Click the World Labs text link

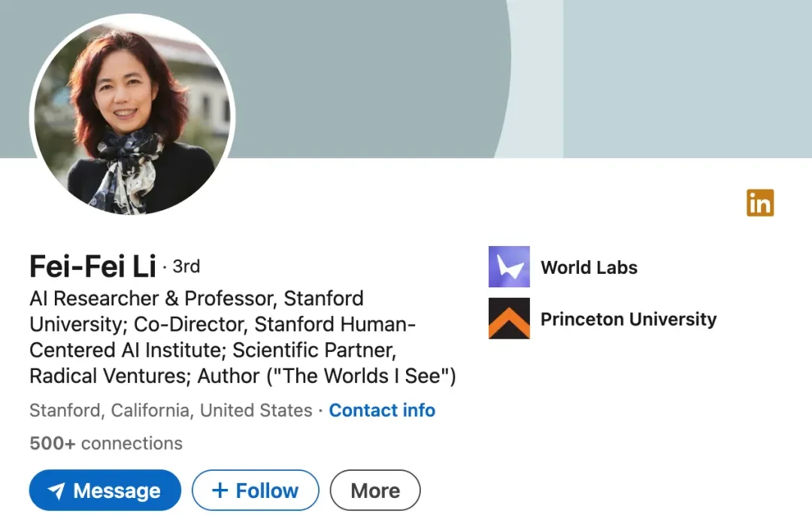pos(589,268)
